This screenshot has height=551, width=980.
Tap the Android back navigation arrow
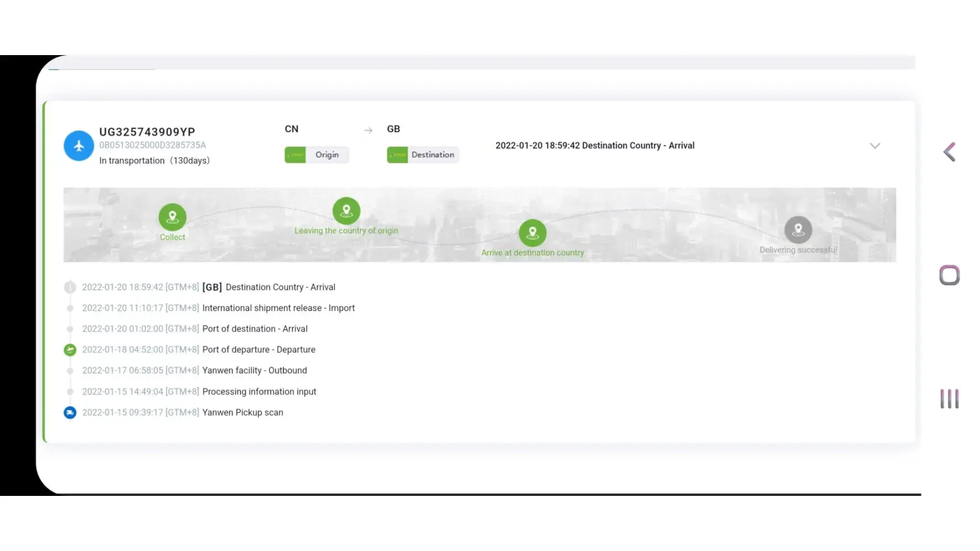click(949, 152)
